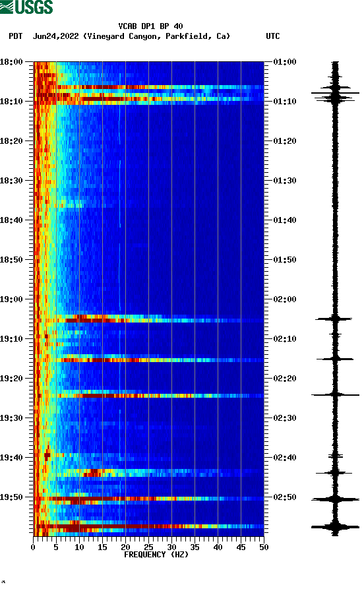Click the seismogram spike near 02:57 UTC
Viewport: 364px width, 589px height.
click(335, 527)
